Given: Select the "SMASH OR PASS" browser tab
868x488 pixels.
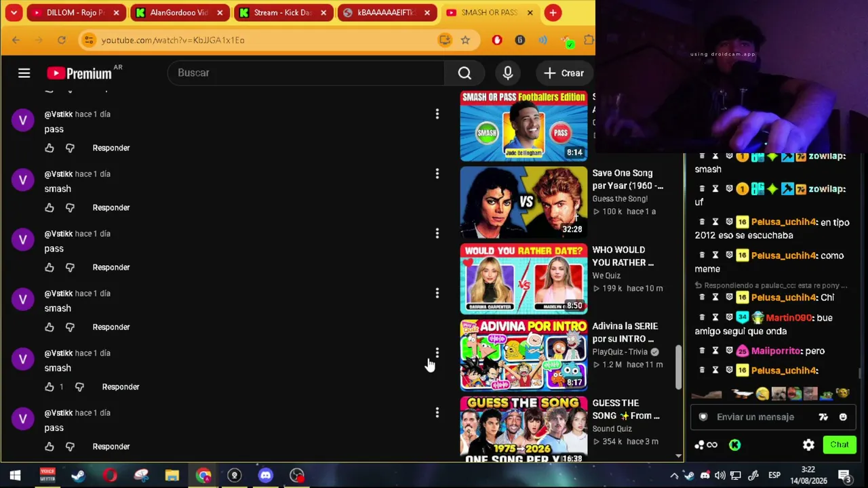Looking at the screenshot, I should (488, 12).
